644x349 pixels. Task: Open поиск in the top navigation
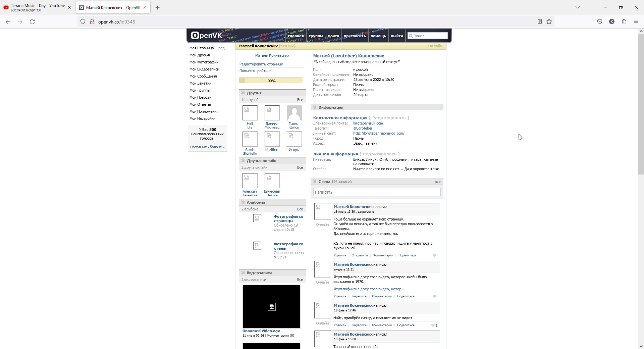click(333, 36)
